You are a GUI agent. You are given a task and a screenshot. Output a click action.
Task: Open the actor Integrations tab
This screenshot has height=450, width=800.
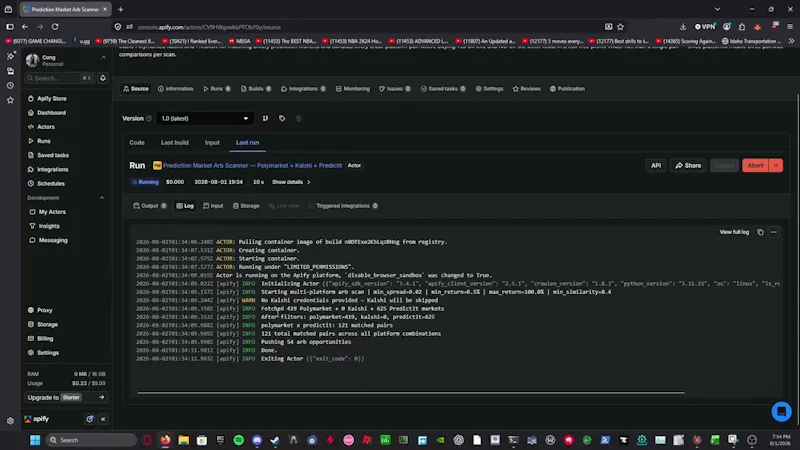[x=303, y=89]
